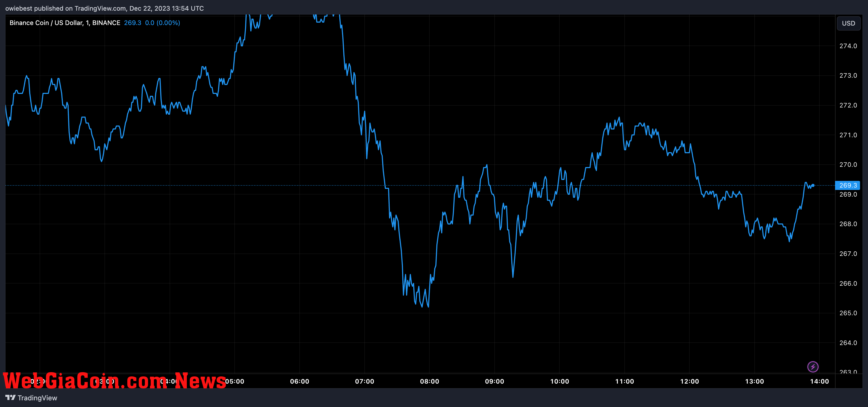Click the 12:00 time axis label
868x407 pixels.
pos(689,381)
